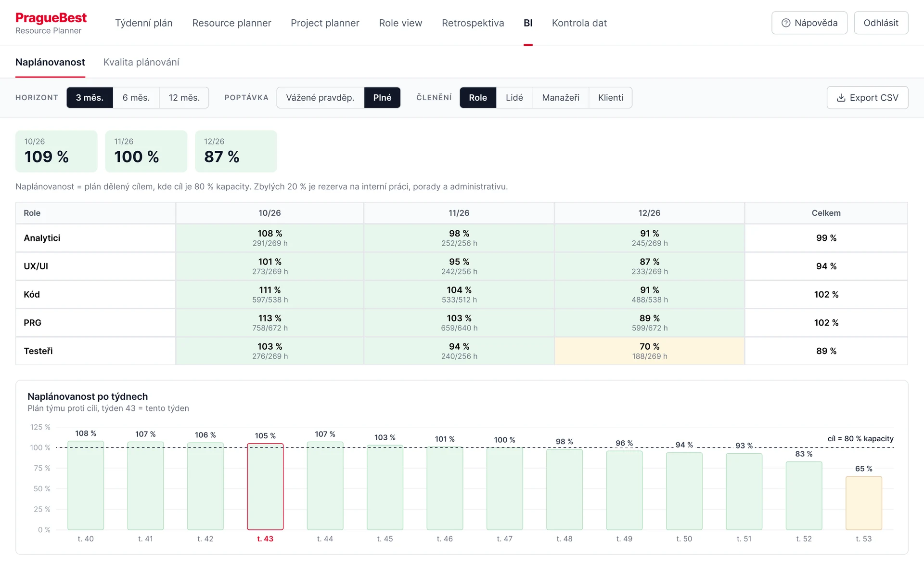The width and height of the screenshot is (924, 578).
Task: Open Kontrola dat
Action: tap(579, 23)
